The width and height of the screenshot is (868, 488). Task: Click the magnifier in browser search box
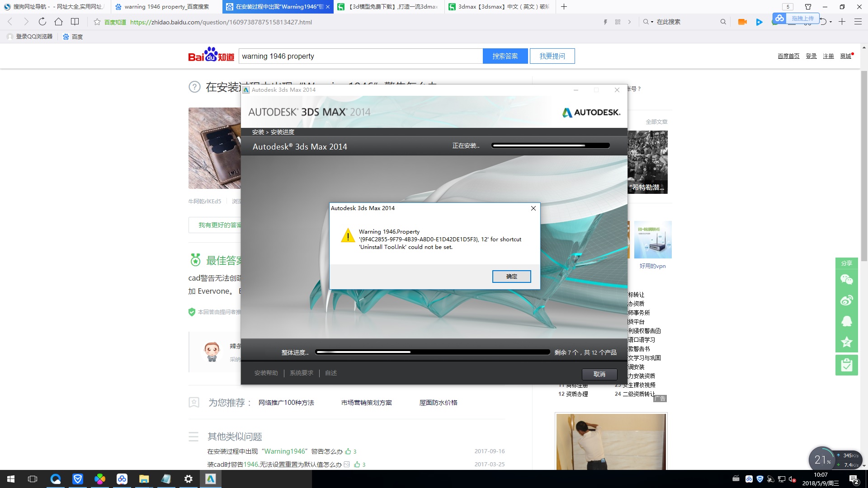[x=723, y=22]
